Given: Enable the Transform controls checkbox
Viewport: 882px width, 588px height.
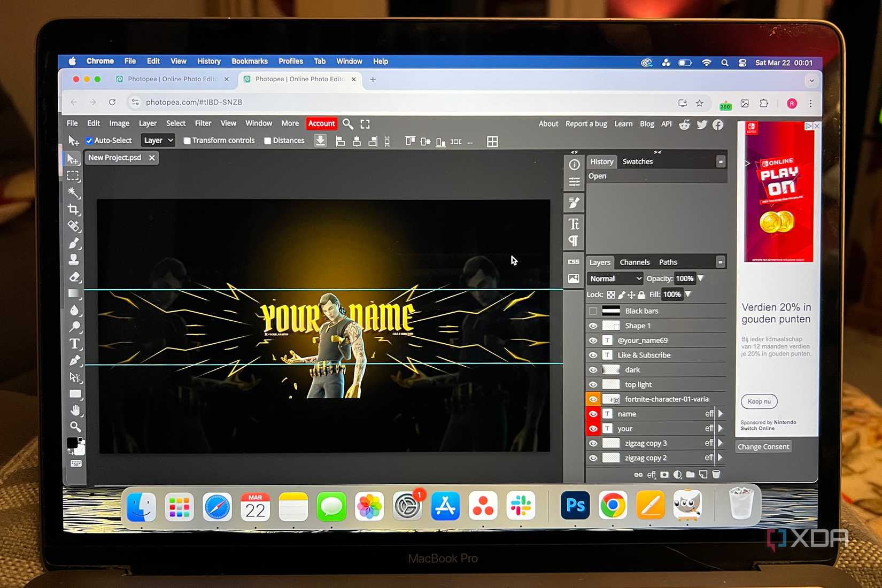Looking at the screenshot, I should (x=187, y=141).
